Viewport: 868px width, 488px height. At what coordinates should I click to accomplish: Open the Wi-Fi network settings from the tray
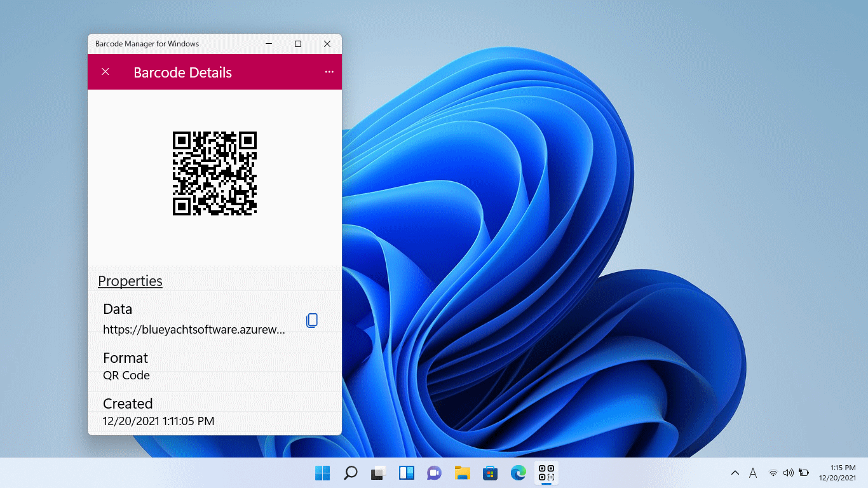point(773,473)
